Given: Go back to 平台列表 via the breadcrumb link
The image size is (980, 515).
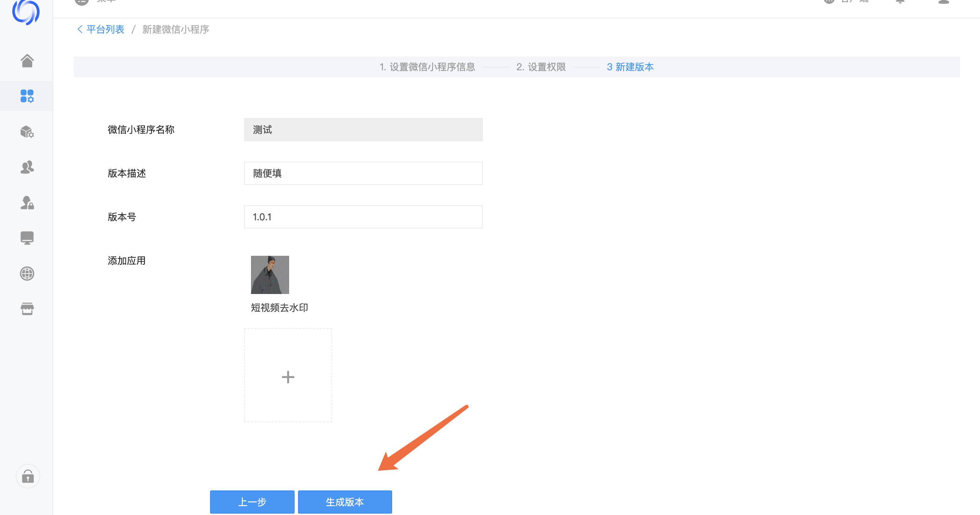Looking at the screenshot, I should click(105, 29).
